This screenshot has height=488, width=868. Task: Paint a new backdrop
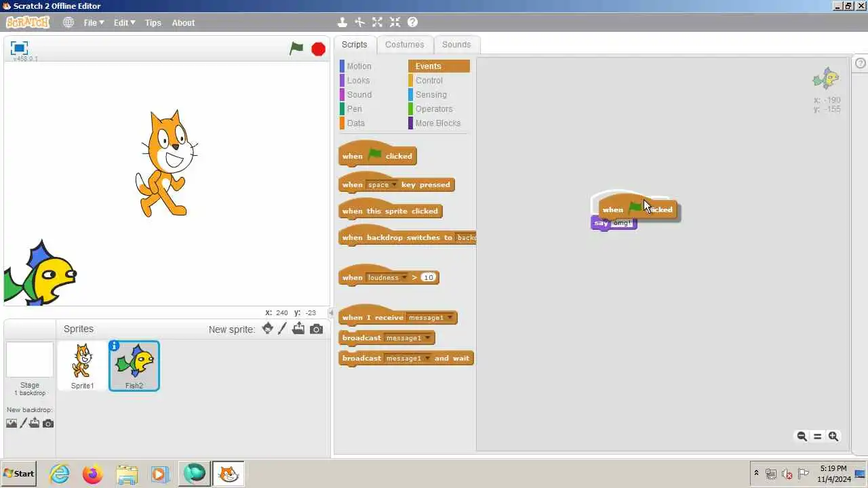pyautogui.click(x=24, y=423)
